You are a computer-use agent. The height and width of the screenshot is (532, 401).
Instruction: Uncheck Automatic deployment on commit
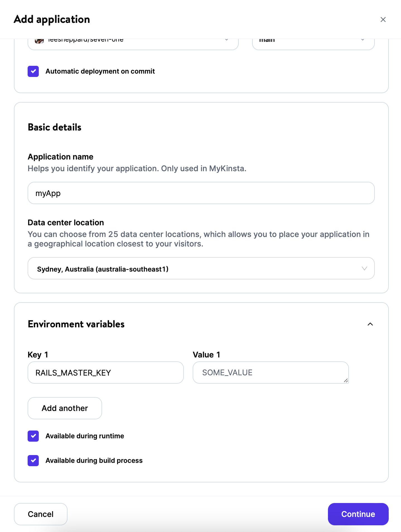pos(33,71)
